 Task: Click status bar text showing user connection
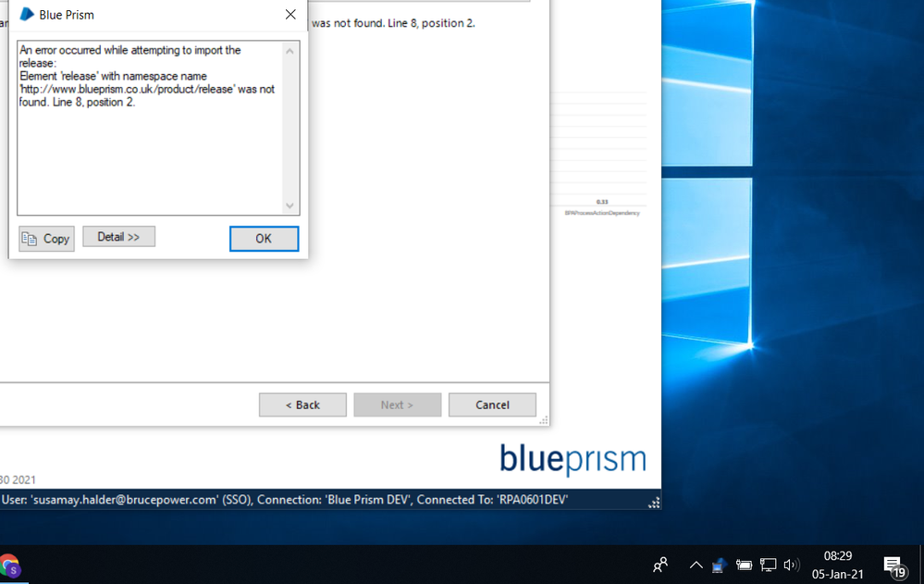click(x=285, y=500)
